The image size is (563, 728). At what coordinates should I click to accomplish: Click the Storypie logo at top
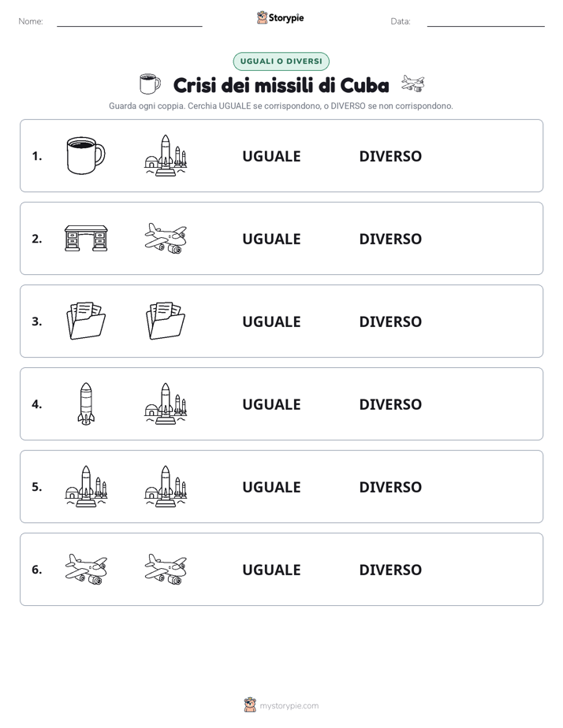(x=281, y=17)
